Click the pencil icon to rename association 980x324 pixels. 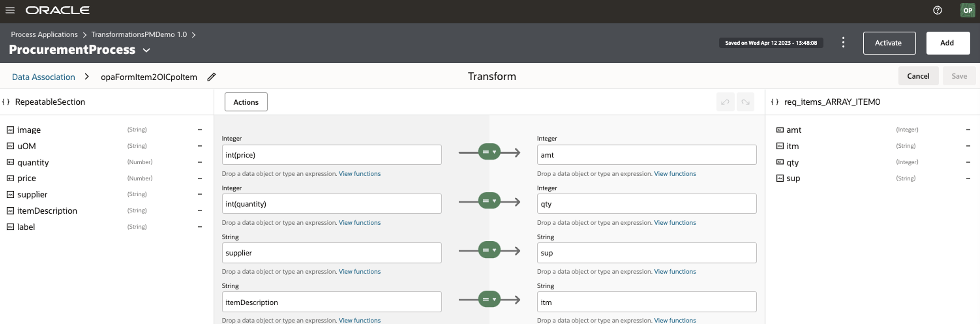point(211,77)
